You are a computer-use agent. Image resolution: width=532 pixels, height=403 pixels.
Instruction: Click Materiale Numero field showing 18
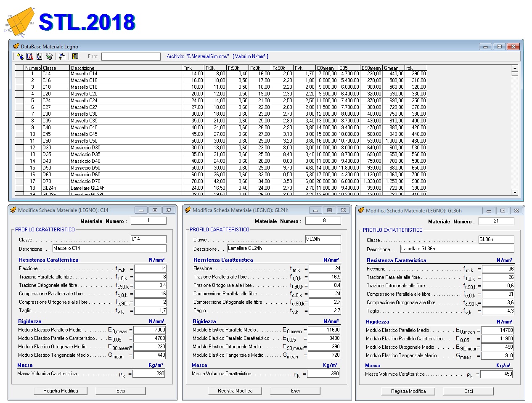(323, 220)
